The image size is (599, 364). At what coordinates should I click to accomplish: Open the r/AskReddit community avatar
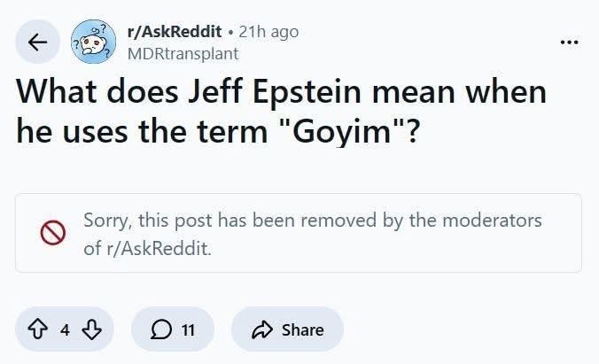[x=94, y=42]
